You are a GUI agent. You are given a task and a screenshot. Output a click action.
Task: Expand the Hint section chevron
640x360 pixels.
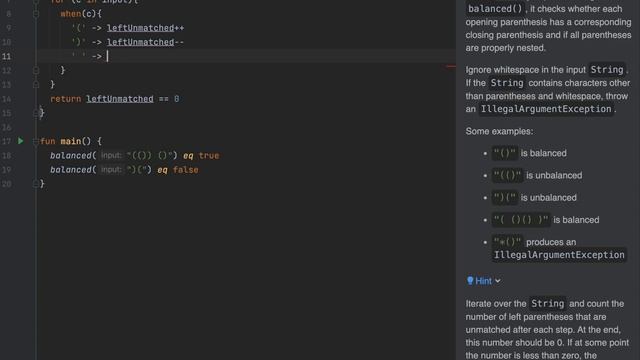498,281
